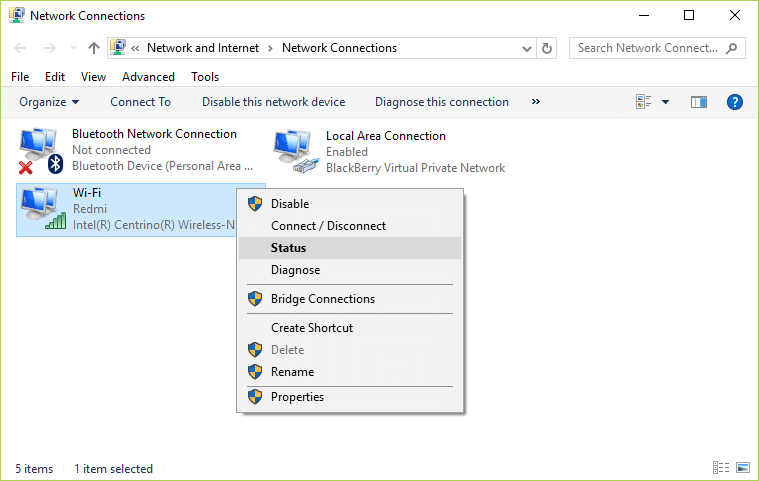The image size is (759, 481).
Task: Open the Advanced menu
Action: click(x=148, y=77)
